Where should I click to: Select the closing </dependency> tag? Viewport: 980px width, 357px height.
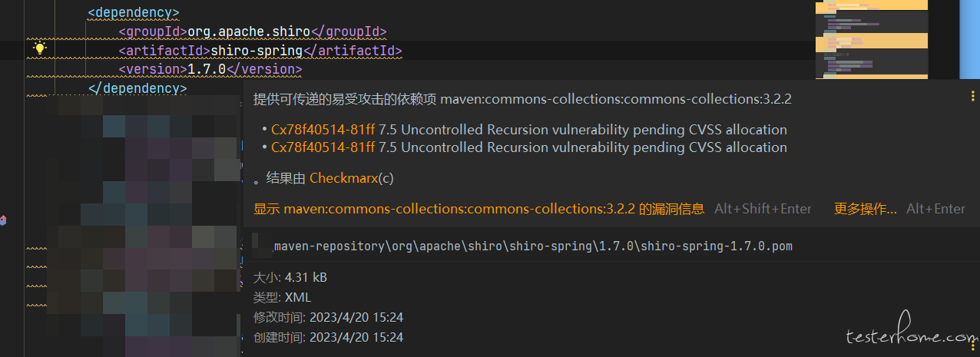click(137, 88)
